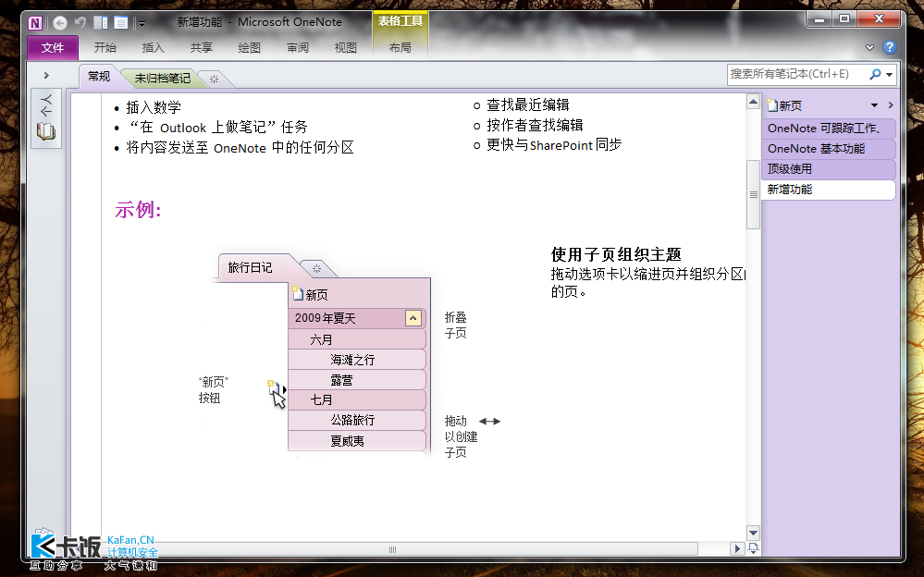Click the 使用子页组织主题 heading
This screenshot has height=577, width=924.
(x=616, y=254)
